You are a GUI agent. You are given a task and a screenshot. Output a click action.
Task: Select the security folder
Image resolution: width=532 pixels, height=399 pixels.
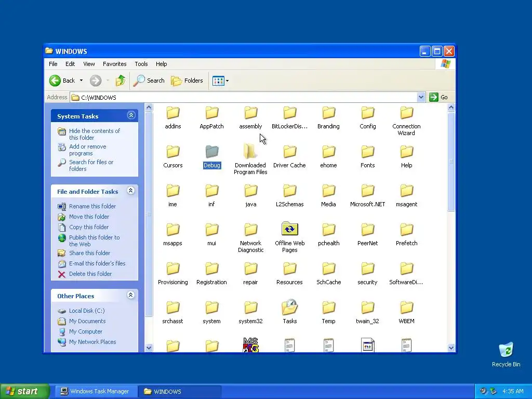pyautogui.click(x=367, y=274)
